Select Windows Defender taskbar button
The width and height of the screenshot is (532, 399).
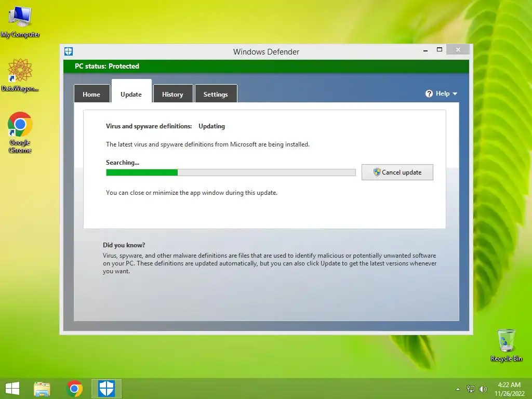(x=106, y=389)
